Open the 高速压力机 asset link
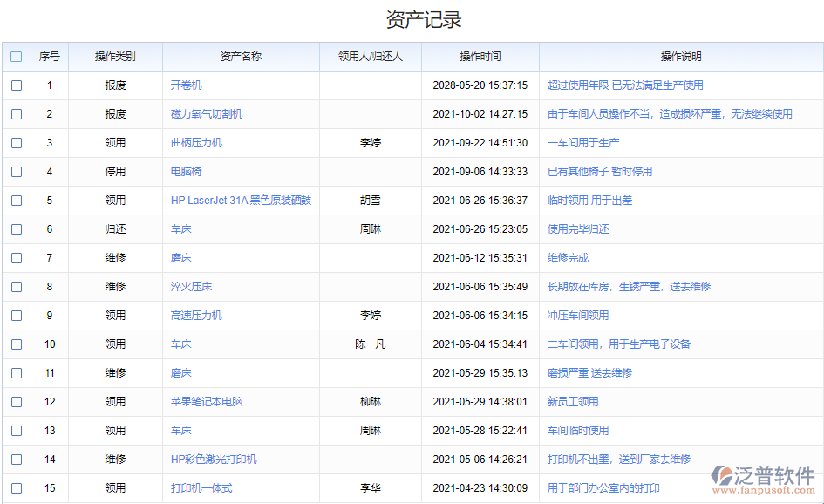This screenshot has width=824, height=504. tap(196, 316)
